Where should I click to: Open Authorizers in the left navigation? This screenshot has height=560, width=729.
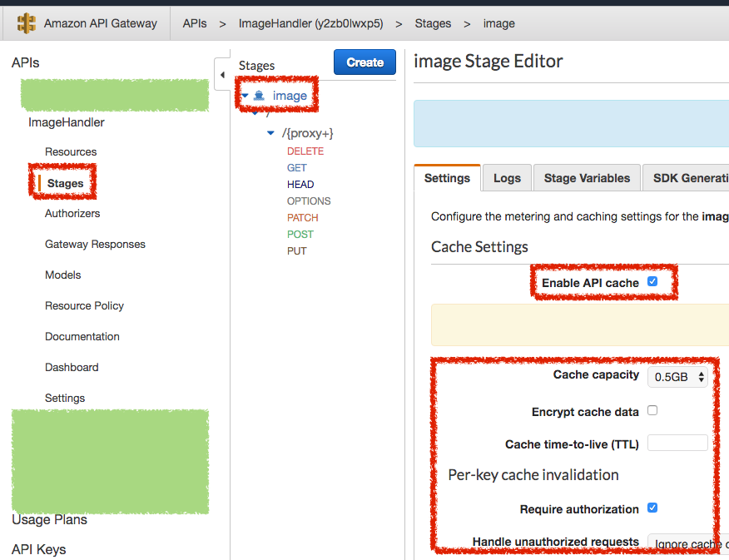click(72, 214)
